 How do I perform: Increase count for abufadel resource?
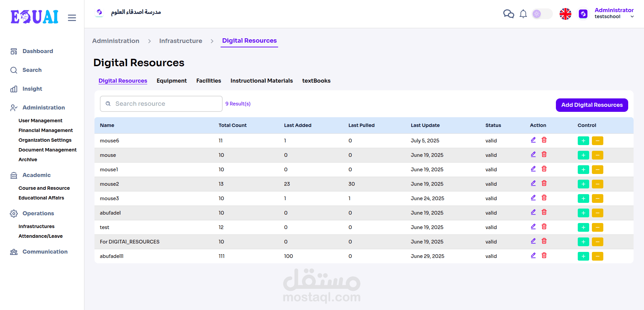(583, 213)
